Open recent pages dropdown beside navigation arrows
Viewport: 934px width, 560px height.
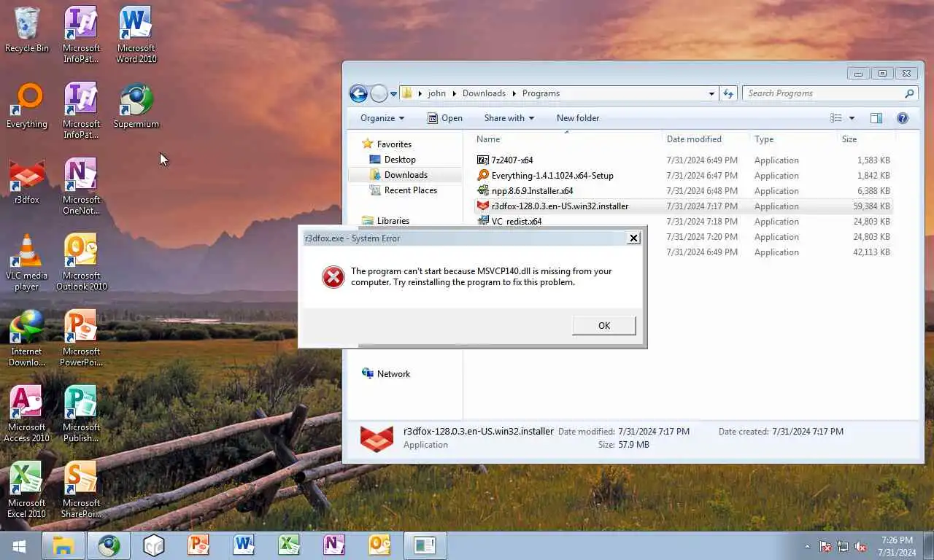click(394, 94)
